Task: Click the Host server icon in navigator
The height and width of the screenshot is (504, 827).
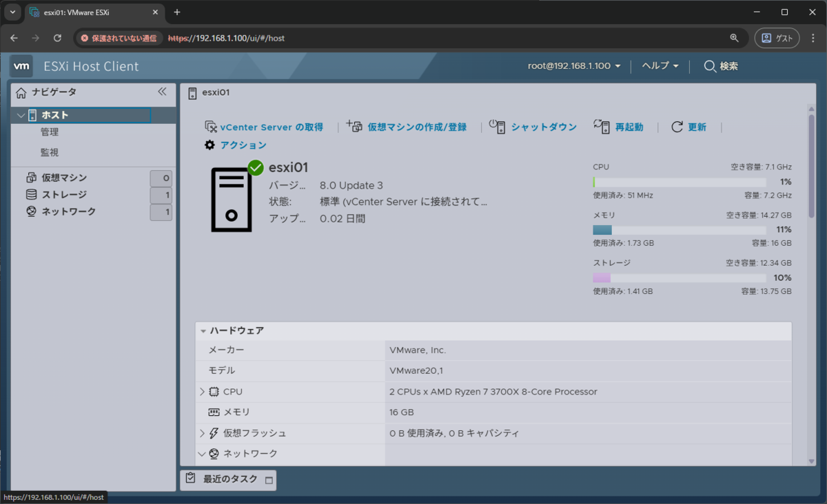Action: [x=32, y=115]
